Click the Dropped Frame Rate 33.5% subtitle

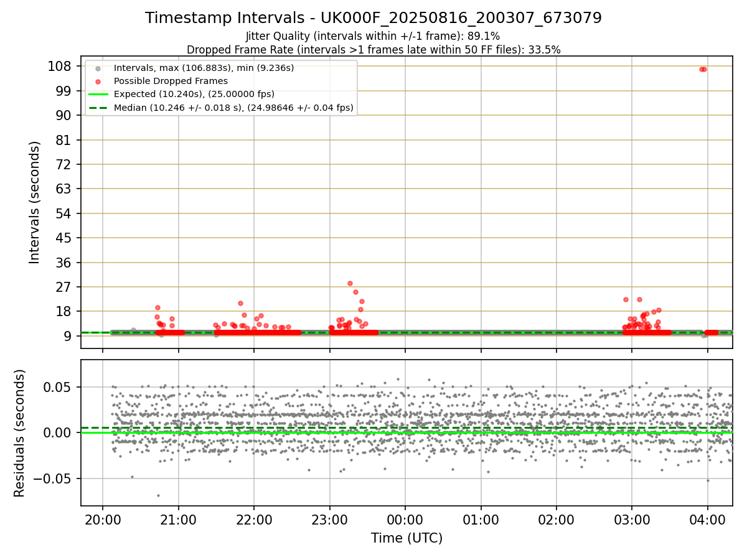(x=374, y=50)
